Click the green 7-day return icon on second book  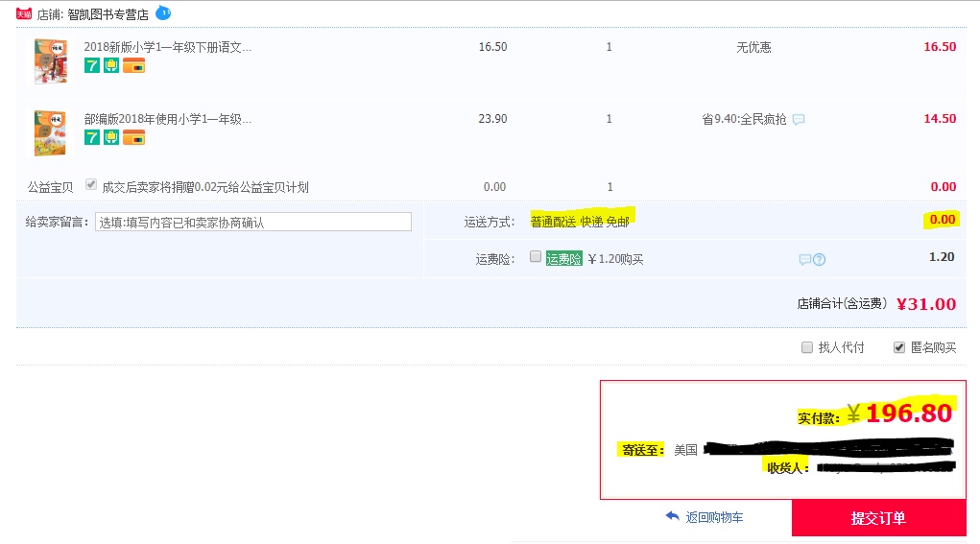[x=92, y=137]
